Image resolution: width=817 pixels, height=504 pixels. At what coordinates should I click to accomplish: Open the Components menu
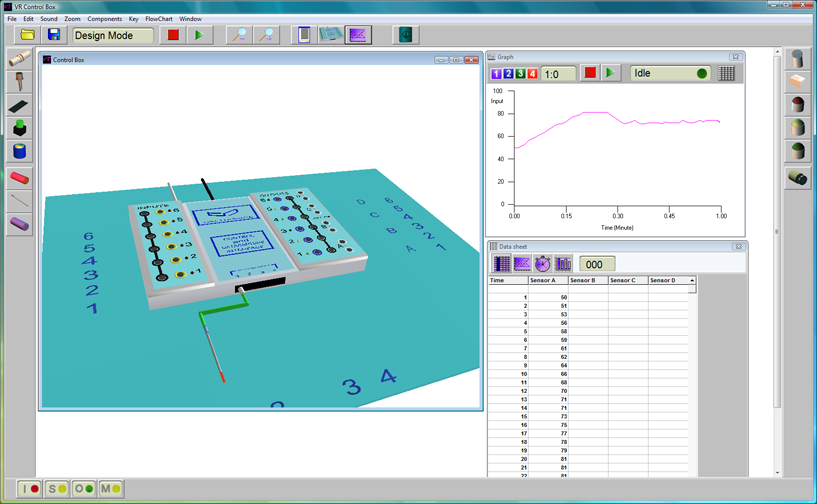point(104,19)
